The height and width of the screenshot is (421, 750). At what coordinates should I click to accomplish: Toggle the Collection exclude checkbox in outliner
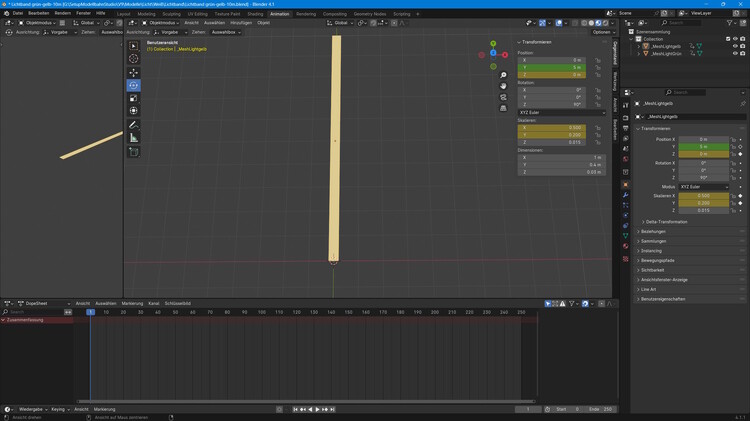[728, 39]
